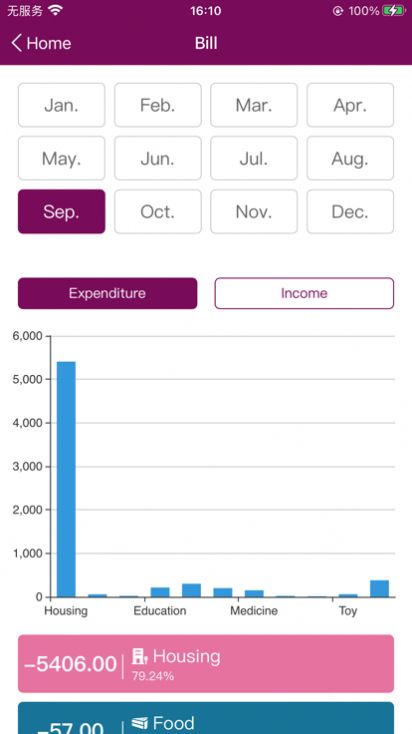Pick the Oct. month button
Image resolution: width=412 pixels, height=734 pixels.
tap(158, 212)
